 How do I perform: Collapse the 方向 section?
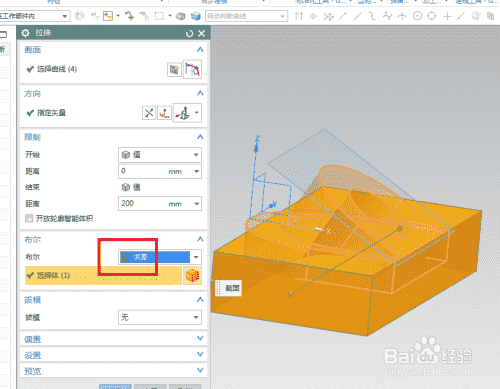pos(200,93)
